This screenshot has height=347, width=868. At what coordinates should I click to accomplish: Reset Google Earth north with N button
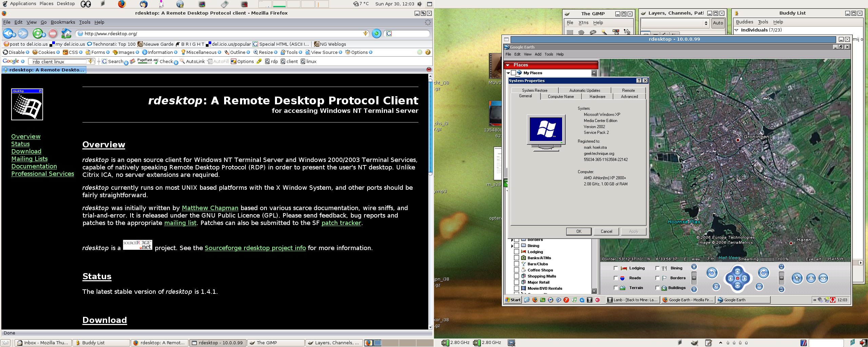(716, 286)
